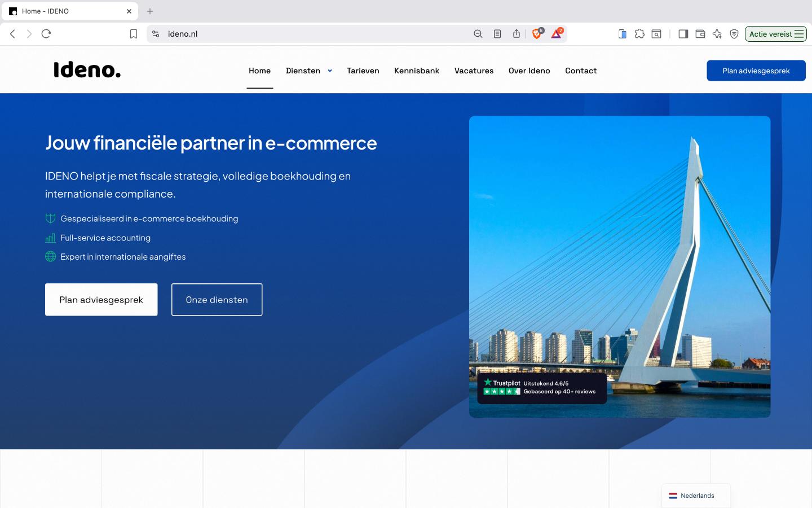Toggle reader mode in the address bar
The width and height of the screenshot is (812, 508).
point(497,34)
